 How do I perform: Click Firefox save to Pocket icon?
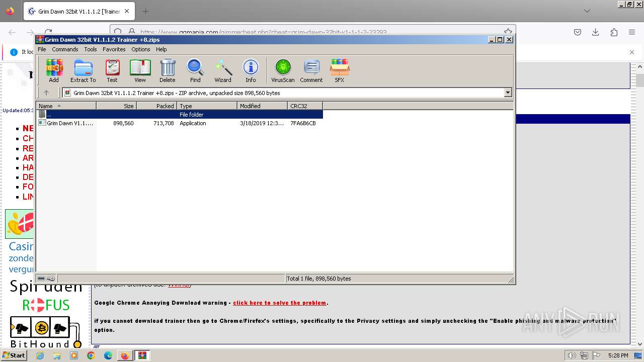(x=578, y=32)
